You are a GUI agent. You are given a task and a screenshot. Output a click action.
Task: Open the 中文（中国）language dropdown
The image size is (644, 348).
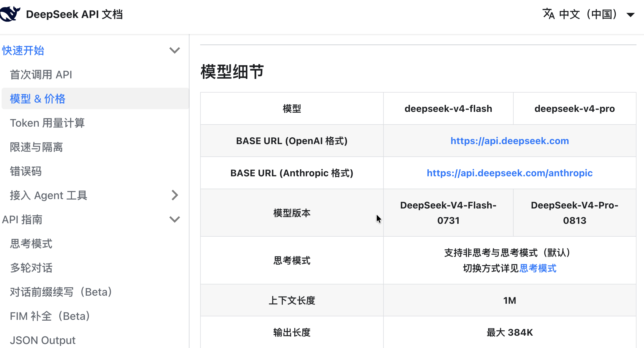pyautogui.click(x=589, y=14)
